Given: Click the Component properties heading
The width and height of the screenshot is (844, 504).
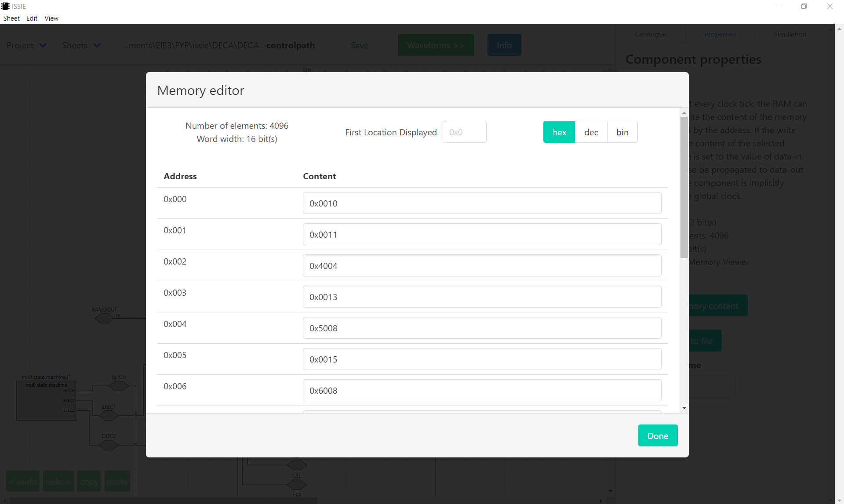Looking at the screenshot, I should coord(693,59).
